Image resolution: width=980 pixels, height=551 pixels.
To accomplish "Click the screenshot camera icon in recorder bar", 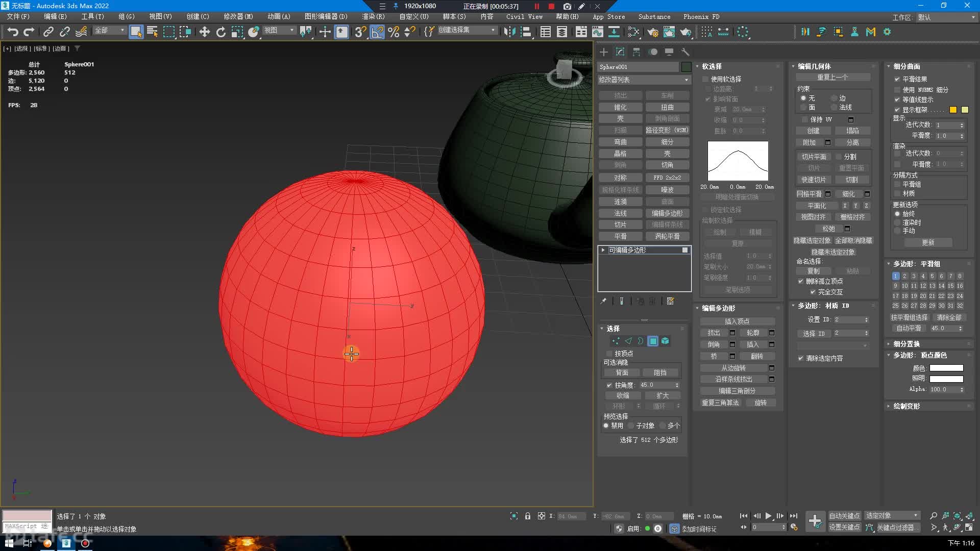I will click(567, 6).
